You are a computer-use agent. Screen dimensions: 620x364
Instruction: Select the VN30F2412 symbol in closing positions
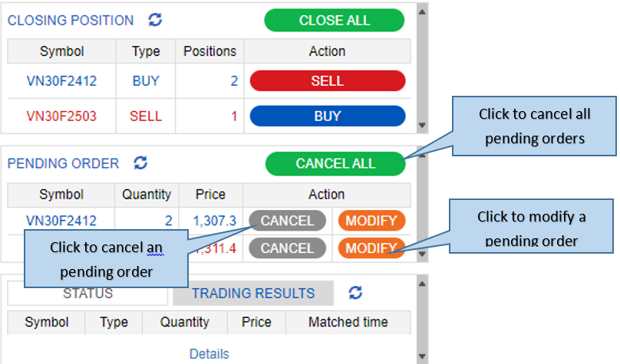click(61, 81)
